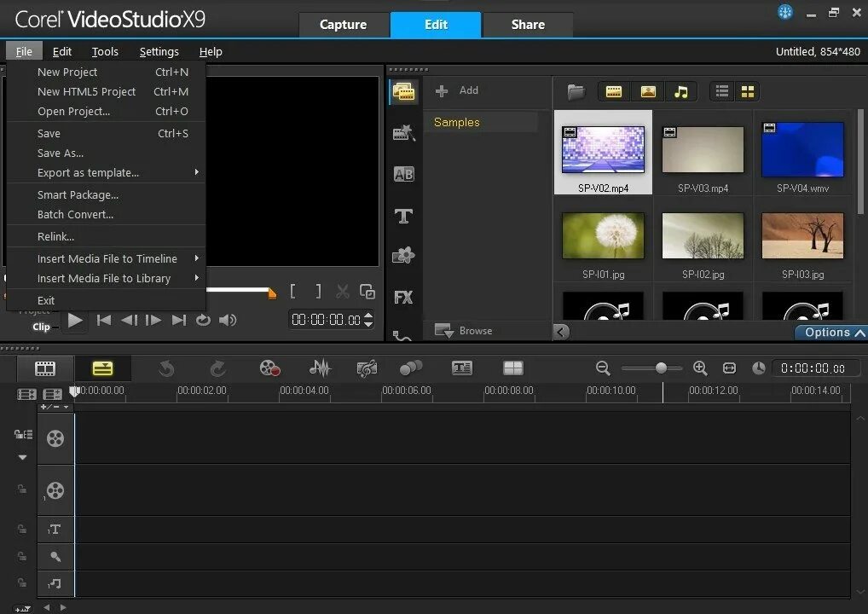
Task: Switch library to thumbnail view
Action: tap(747, 91)
